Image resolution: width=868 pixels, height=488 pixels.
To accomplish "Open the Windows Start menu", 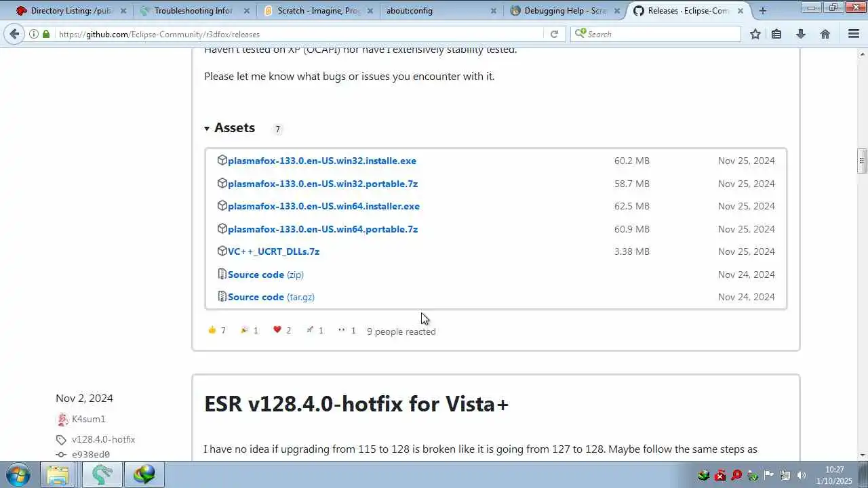I will pyautogui.click(x=18, y=474).
